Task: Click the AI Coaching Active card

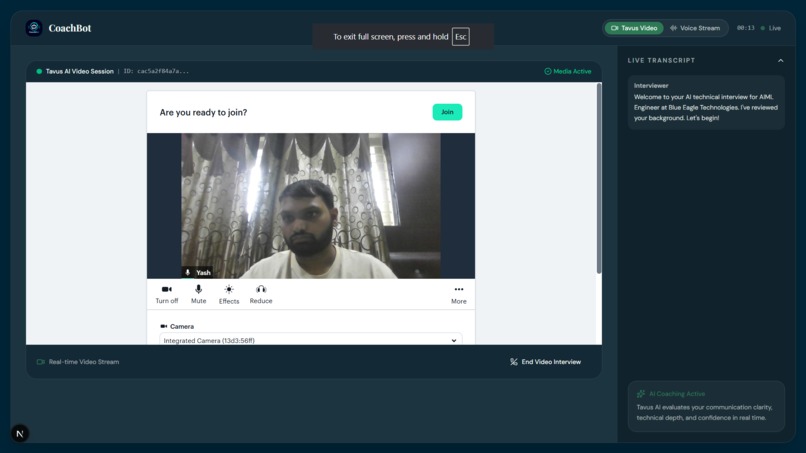Action: [x=706, y=406]
